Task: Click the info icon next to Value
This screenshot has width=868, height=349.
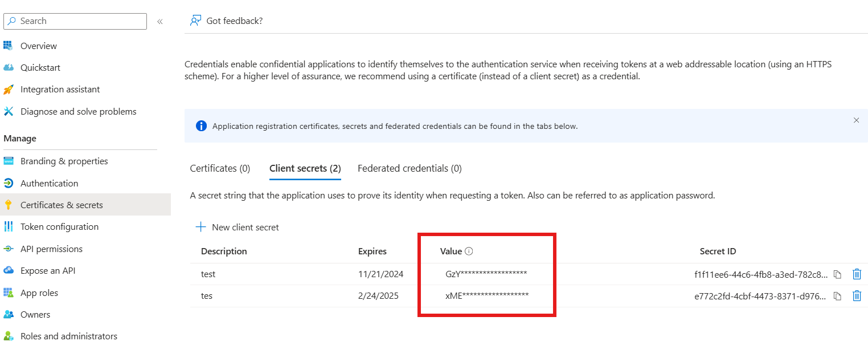Action: tap(470, 251)
